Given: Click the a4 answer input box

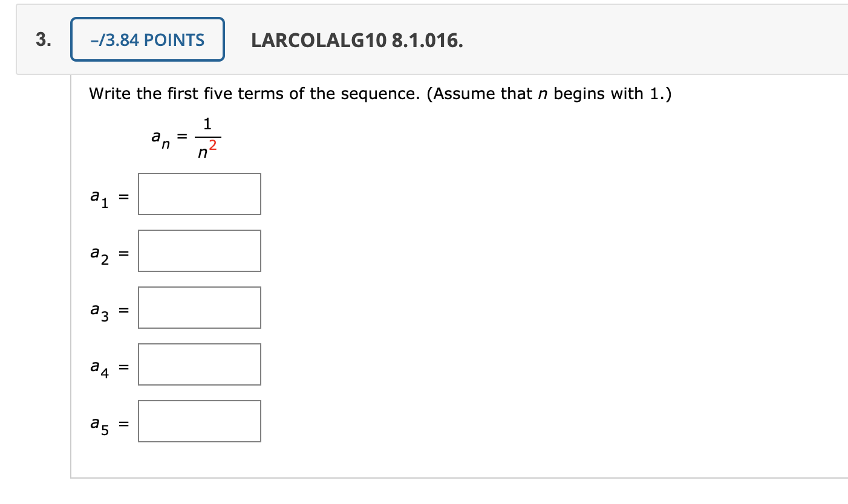Looking at the screenshot, I should [x=199, y=364].
